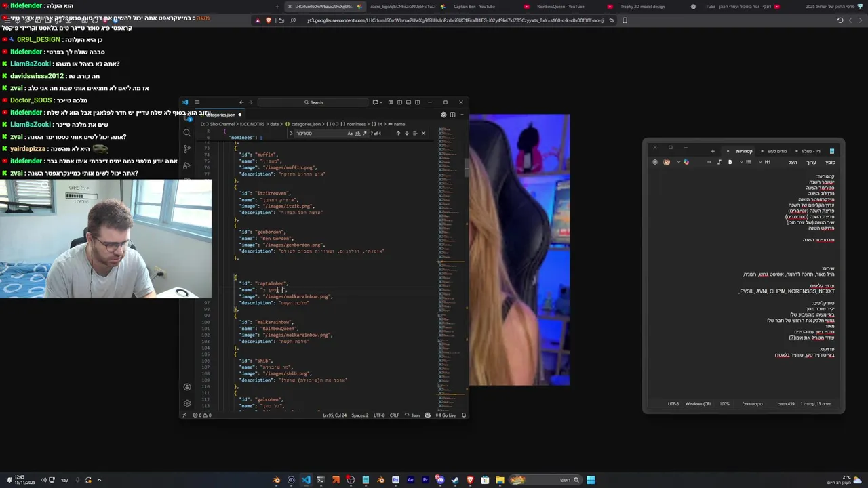Screen dimensions: 868x488
Task: Open the Hebrew View menu in Notepad
Action: 793,162
